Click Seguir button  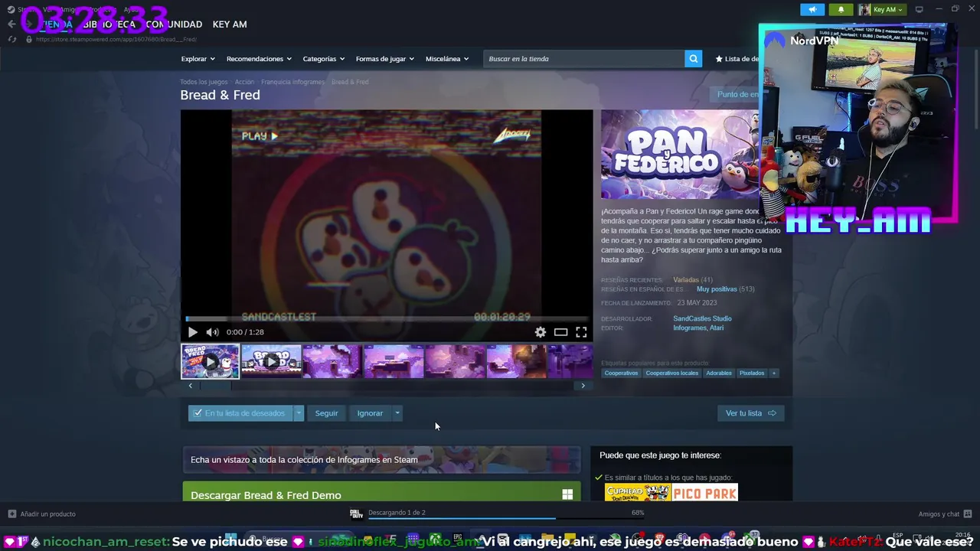point(326,413)
